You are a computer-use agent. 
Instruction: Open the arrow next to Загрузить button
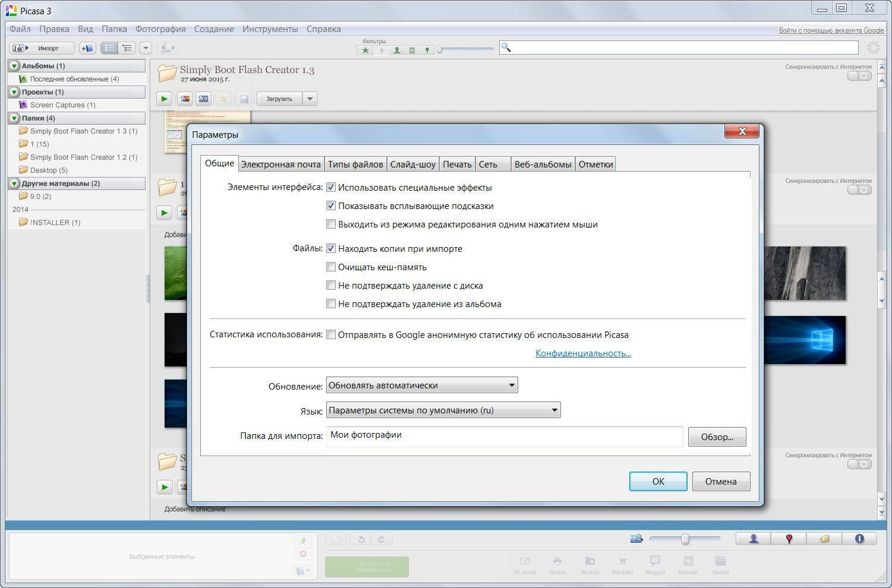coord(310,99)
